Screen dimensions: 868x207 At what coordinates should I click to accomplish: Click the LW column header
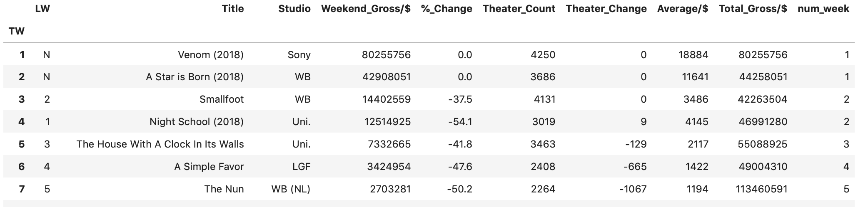42,9
